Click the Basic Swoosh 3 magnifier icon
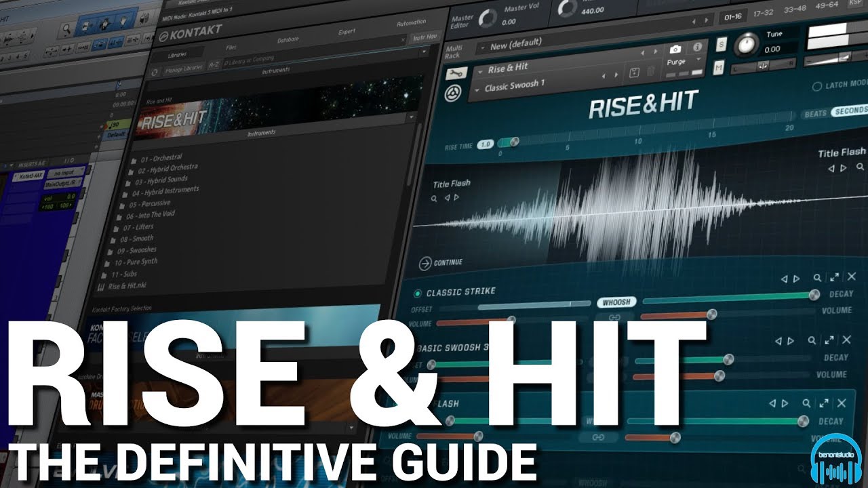Screen dimensions: 868x488 [x=811, y=341]
